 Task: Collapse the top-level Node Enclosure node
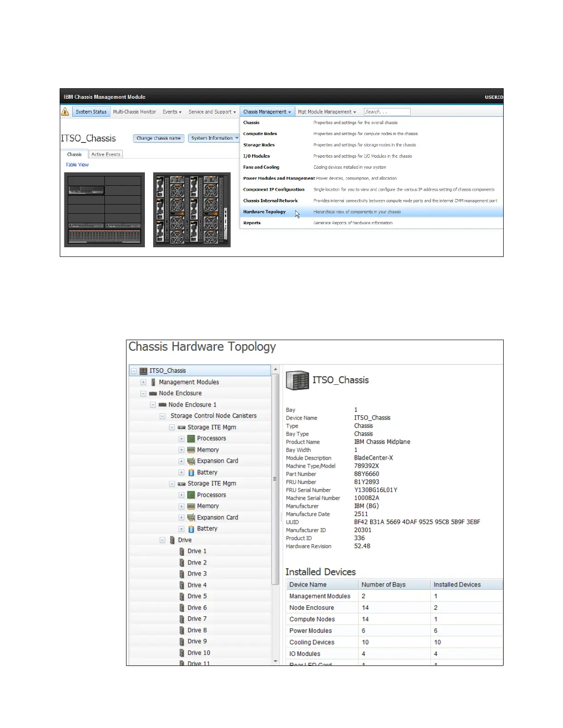point(143,393)
